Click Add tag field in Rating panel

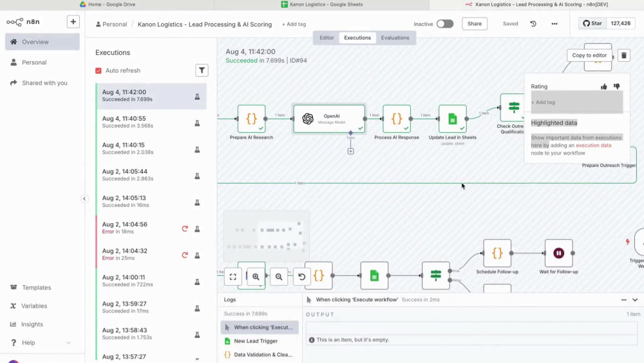[x=576, y=102]
